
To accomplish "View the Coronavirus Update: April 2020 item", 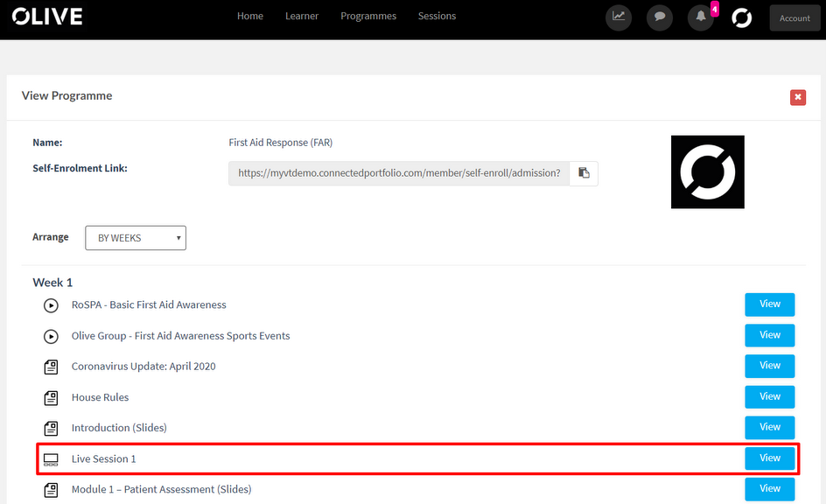I will pos(769,366).
